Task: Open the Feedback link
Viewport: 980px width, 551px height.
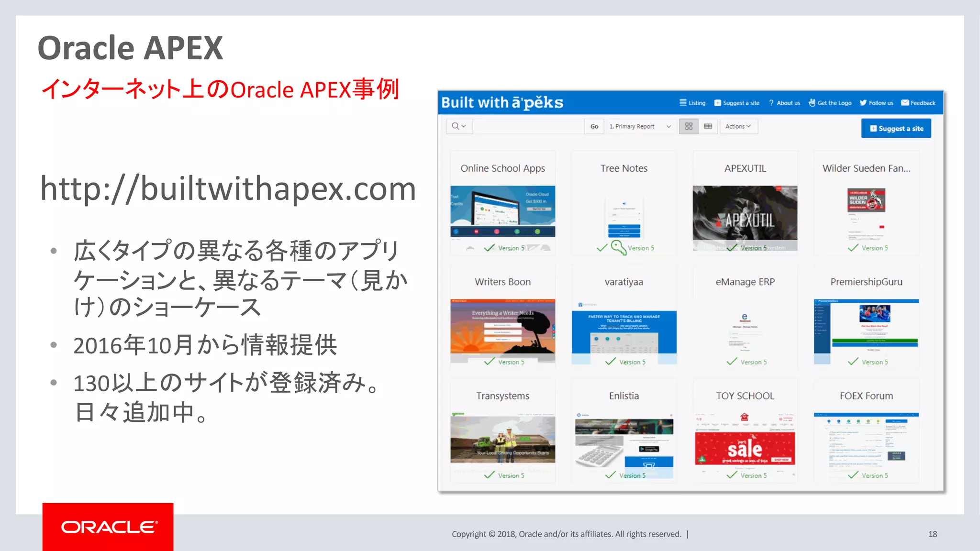Action: click(918, 103)
